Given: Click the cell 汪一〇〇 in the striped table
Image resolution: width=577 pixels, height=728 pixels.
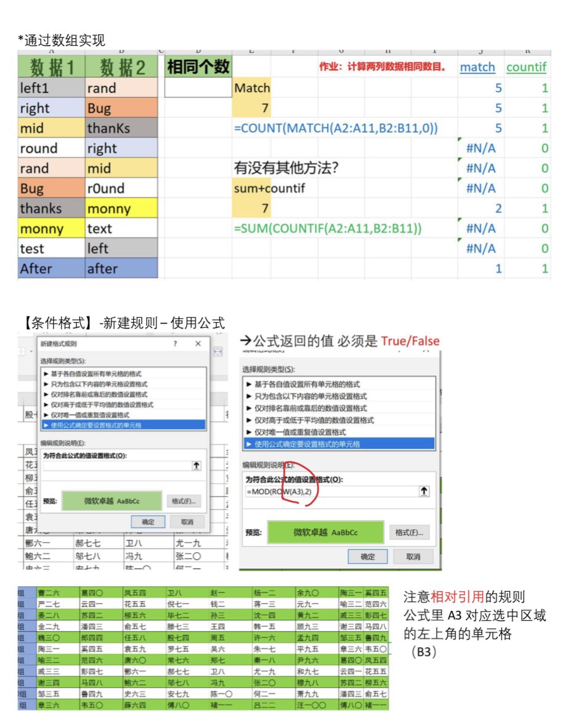Looking at the screenshot, I should pyautogui.click(x=317, y=705).
